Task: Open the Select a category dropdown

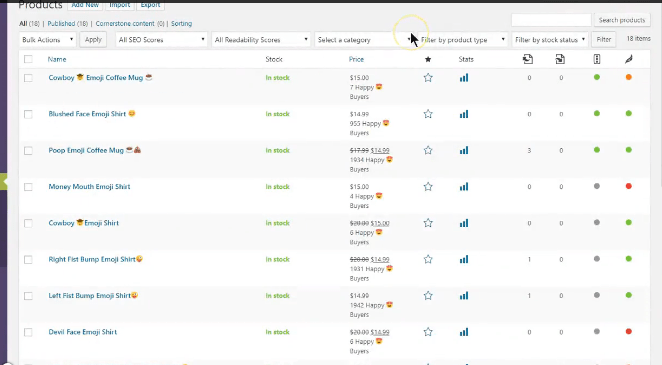Action: pyautogui.click(x=364, y=40)
